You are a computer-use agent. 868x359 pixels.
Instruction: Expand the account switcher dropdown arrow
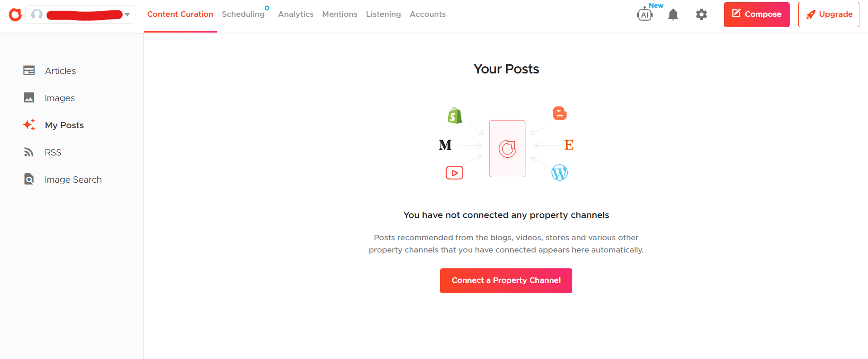pos(128,15)
